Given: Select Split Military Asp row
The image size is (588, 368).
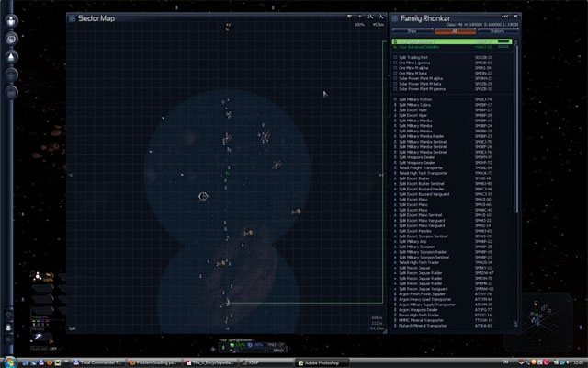Looking at the screenshot, I should click(x=452, y=241).
